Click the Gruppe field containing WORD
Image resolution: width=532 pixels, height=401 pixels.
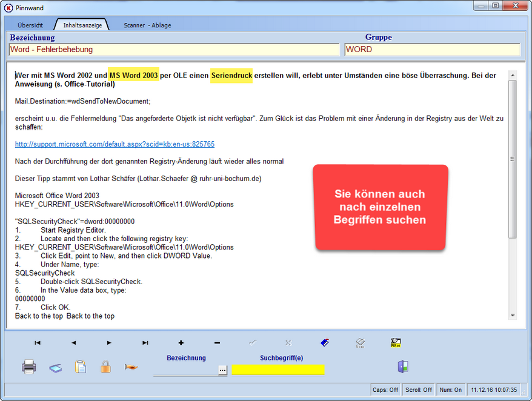(x=432, y=50)
